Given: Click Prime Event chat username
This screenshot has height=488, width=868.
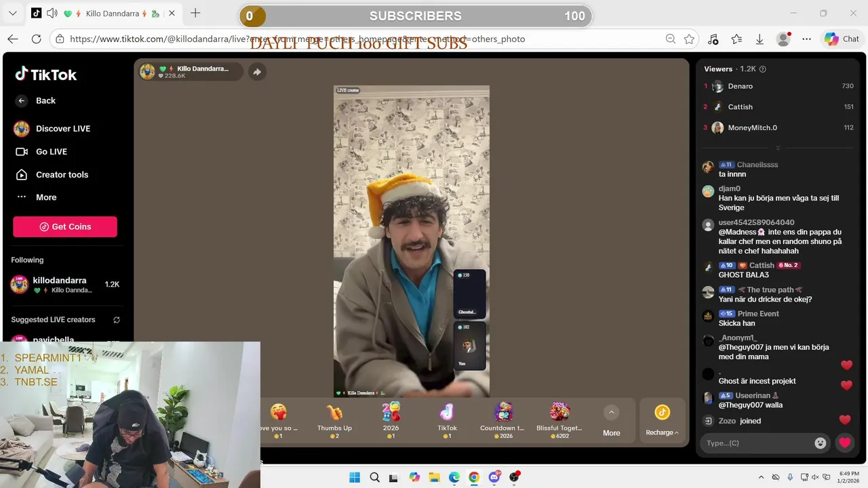Looking at the screenshot, I should (x=758, y=314).
